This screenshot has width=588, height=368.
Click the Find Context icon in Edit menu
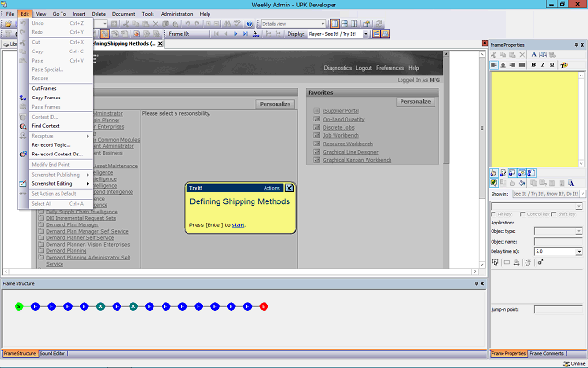(23, 126)
